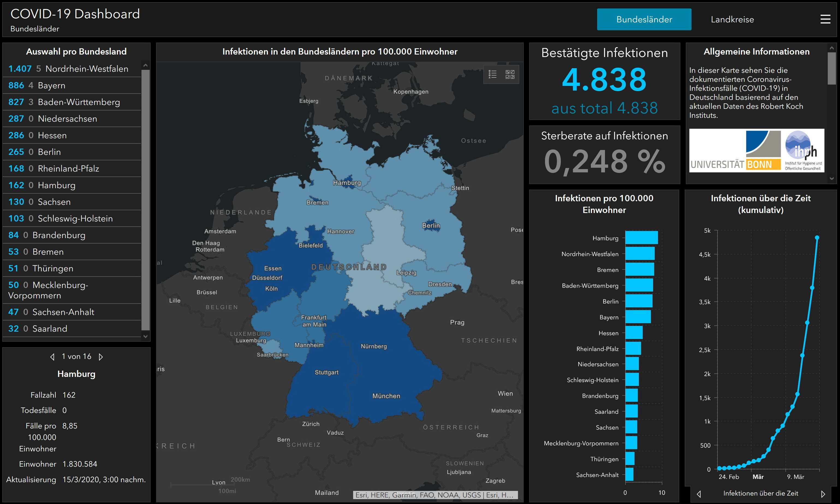Click the last data point on the cumulative curve

pyautogui.click(x=817, y=238)
